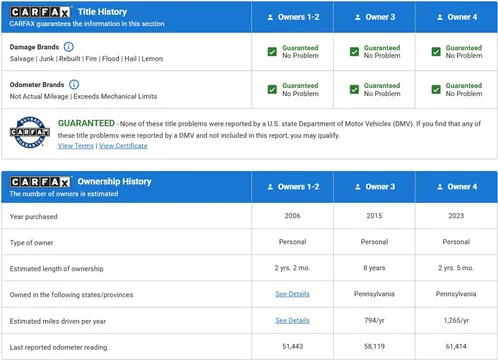This screenshot has width=498, height=360.
Task: Click Not Actual Mileage description text
Action: pos(83,96)
